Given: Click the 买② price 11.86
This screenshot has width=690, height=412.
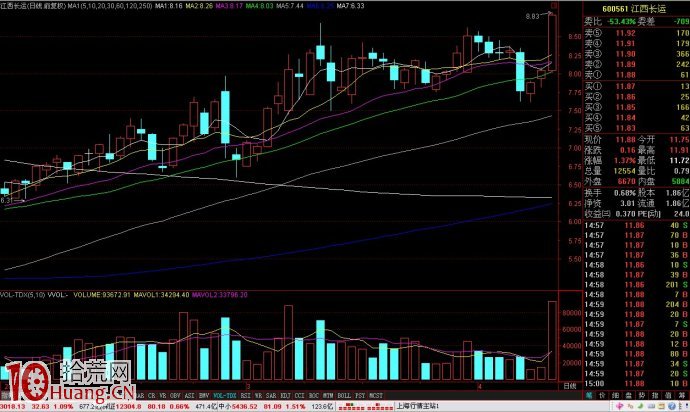Looking at the screenshot, I should [625, 97].
